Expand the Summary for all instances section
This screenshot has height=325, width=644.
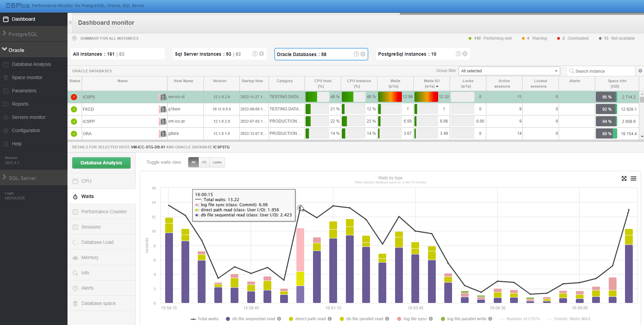click(74, 38)
